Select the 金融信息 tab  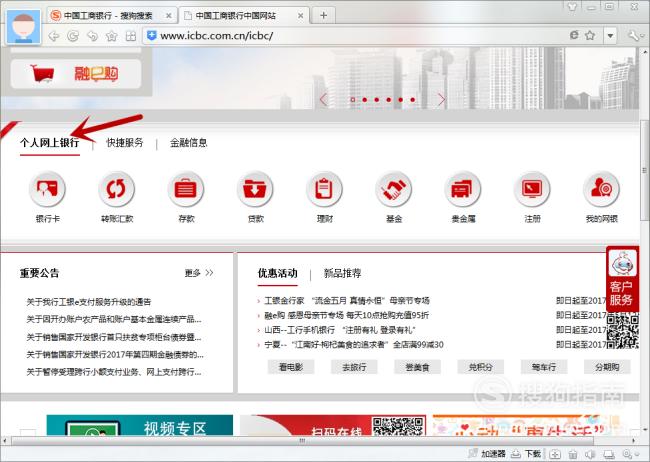coord(189,143)
